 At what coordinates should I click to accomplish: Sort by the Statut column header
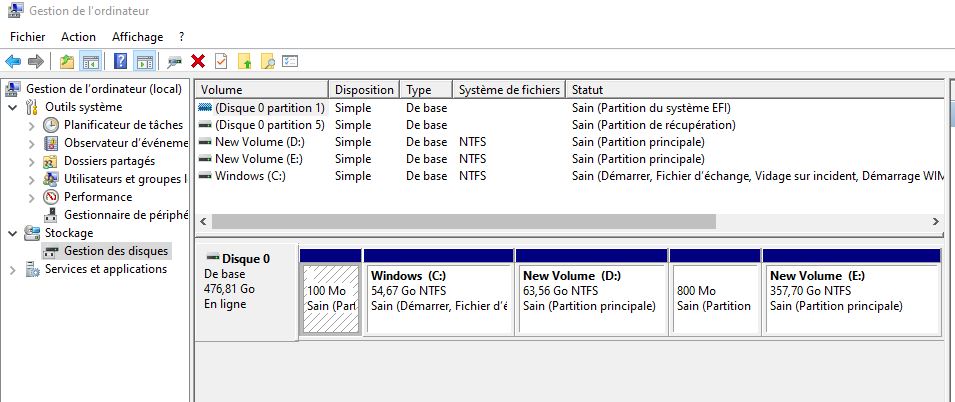757,90
